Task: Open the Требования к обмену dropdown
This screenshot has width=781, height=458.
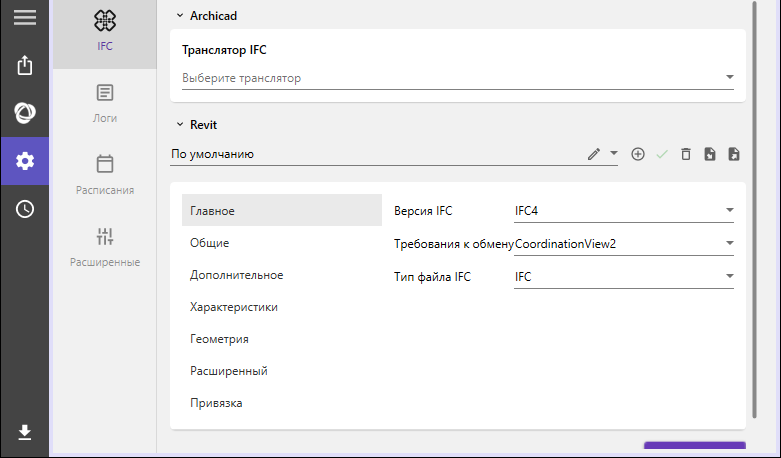Action: [x=624, y=243]
